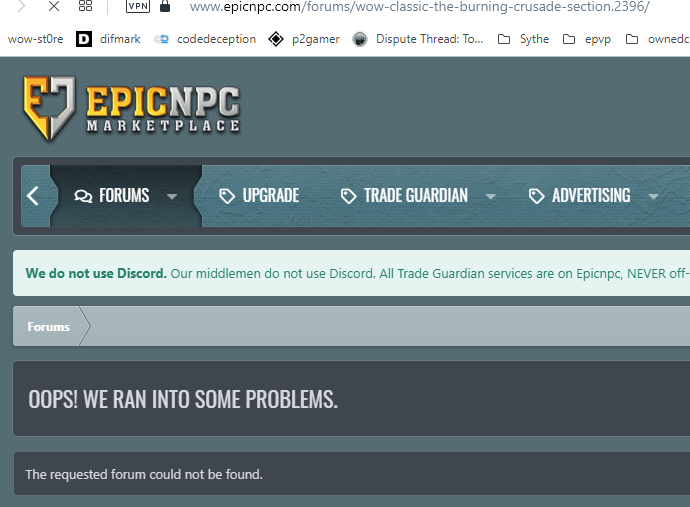Open the Advertising navigation item
The image size is (690, 507).
click(x=591, y=196)
